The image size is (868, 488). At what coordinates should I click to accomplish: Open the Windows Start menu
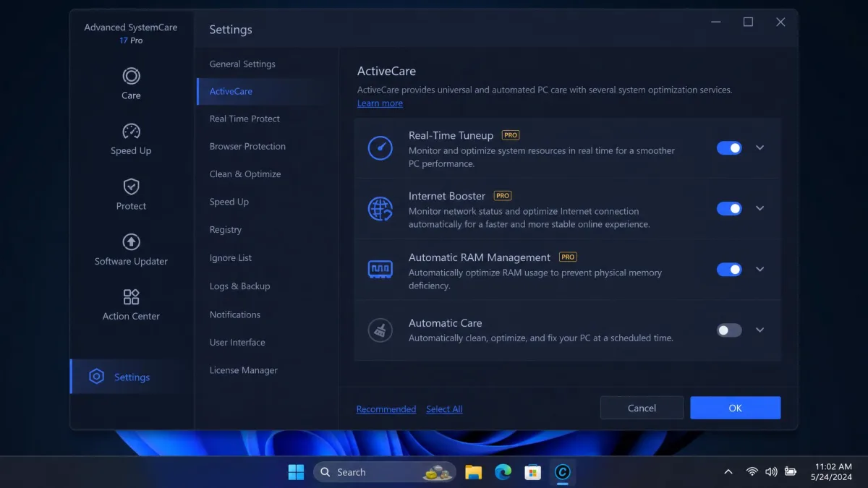pos(297,472)
